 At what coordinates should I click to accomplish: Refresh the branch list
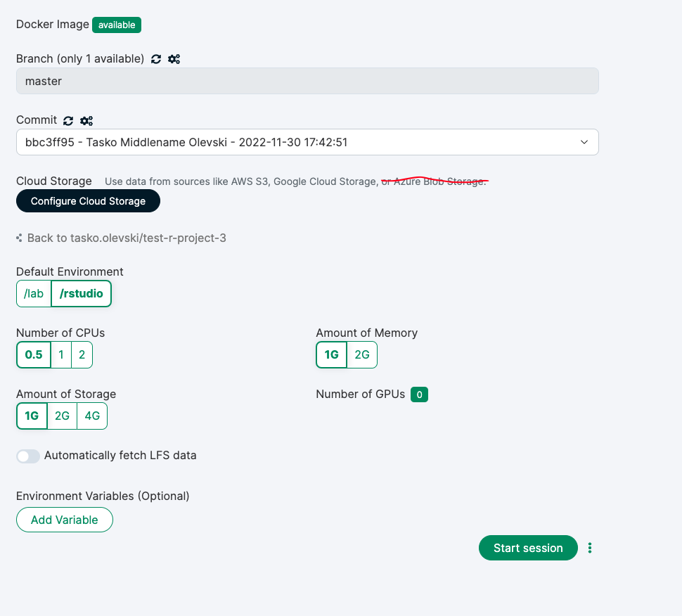tap(155, 59)
